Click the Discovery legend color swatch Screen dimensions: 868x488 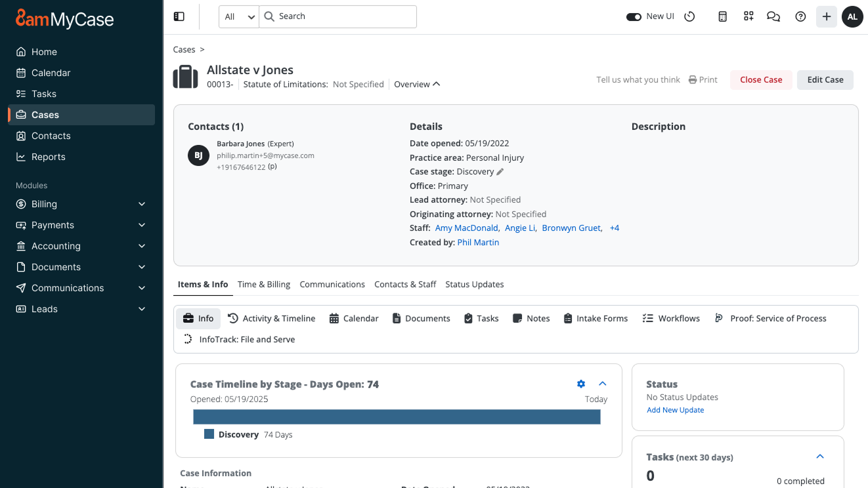point(209,434)
